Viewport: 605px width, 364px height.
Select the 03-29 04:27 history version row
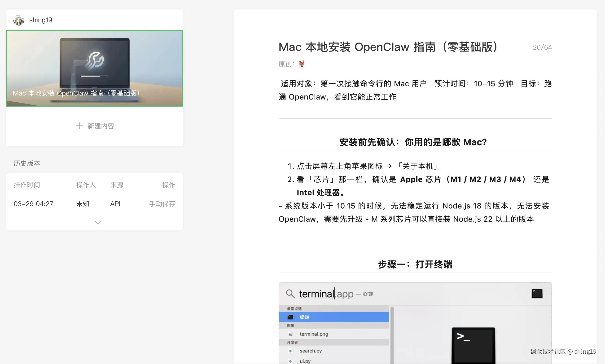coord(33,204)
